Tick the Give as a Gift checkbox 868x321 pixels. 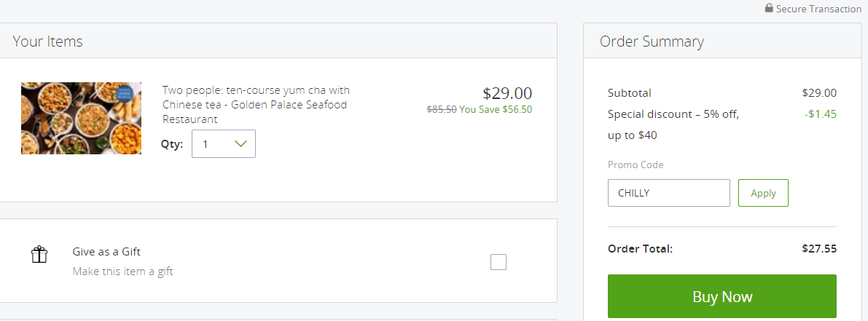click(x=498, y=262)
